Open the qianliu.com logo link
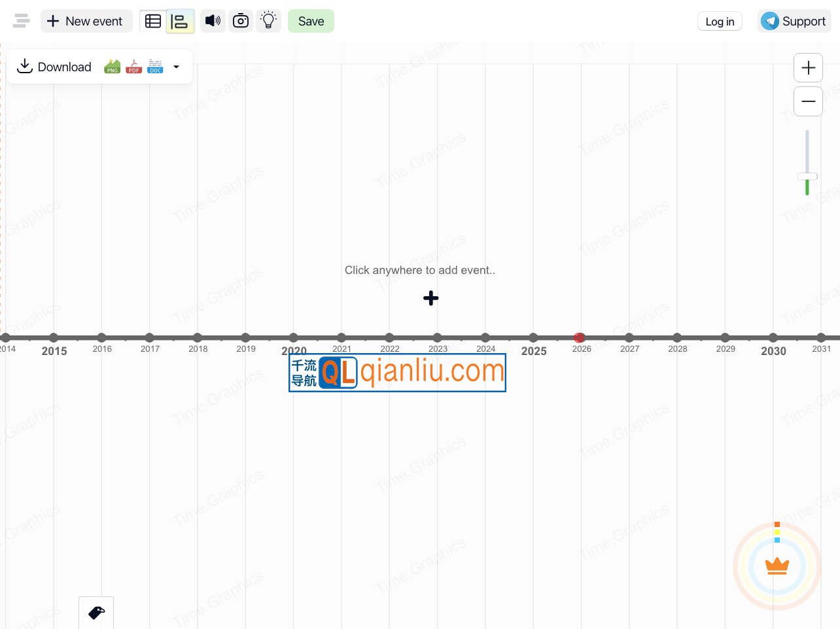 [x=397, y=372]
